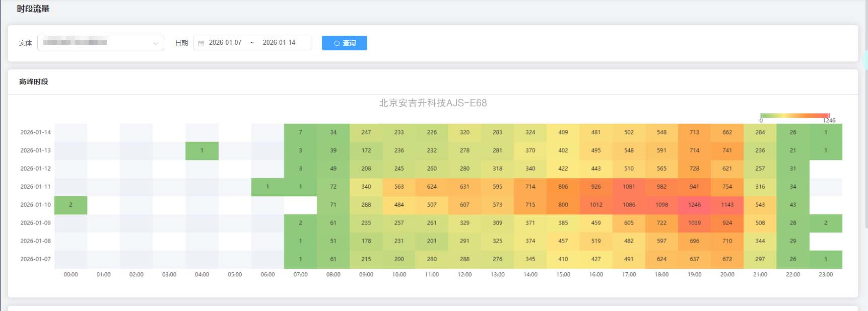Select the heatmap cell showing 1098
868x311 pixels.
click(661, 205)
